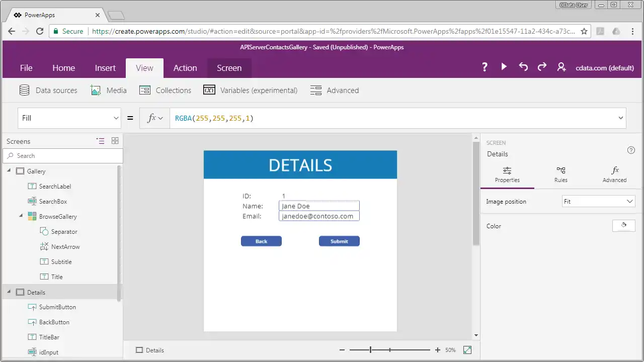Open Variables (experimental) pane

(251, 90)
